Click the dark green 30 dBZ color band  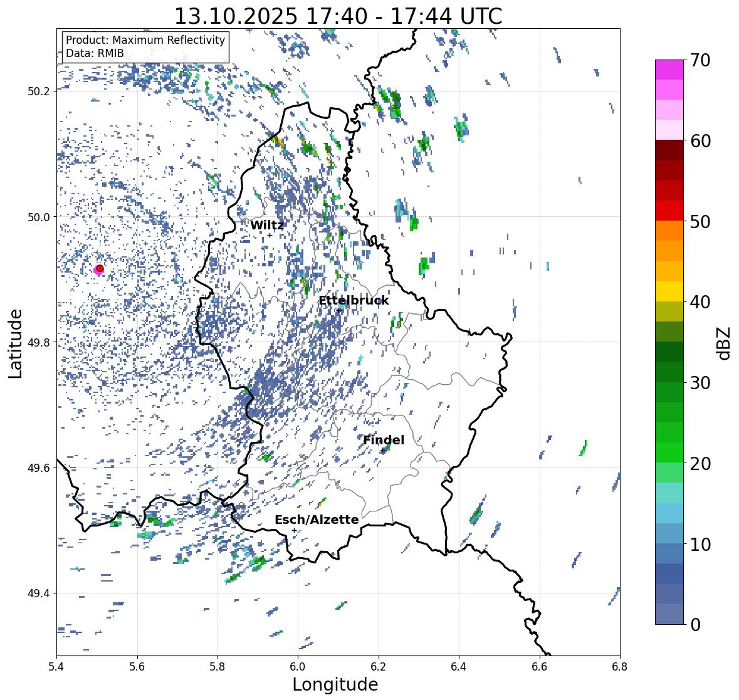point(669,372)
